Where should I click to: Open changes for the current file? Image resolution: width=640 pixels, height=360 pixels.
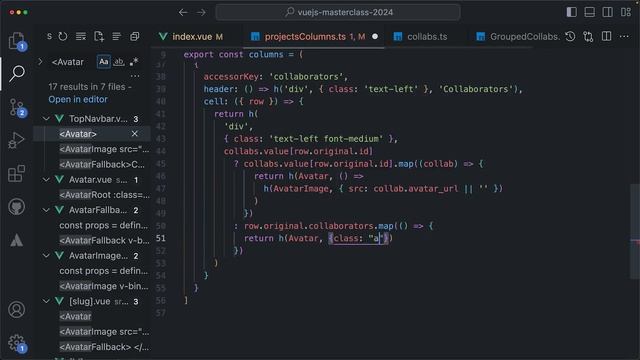pyautogui.click(x=588, y=37)
